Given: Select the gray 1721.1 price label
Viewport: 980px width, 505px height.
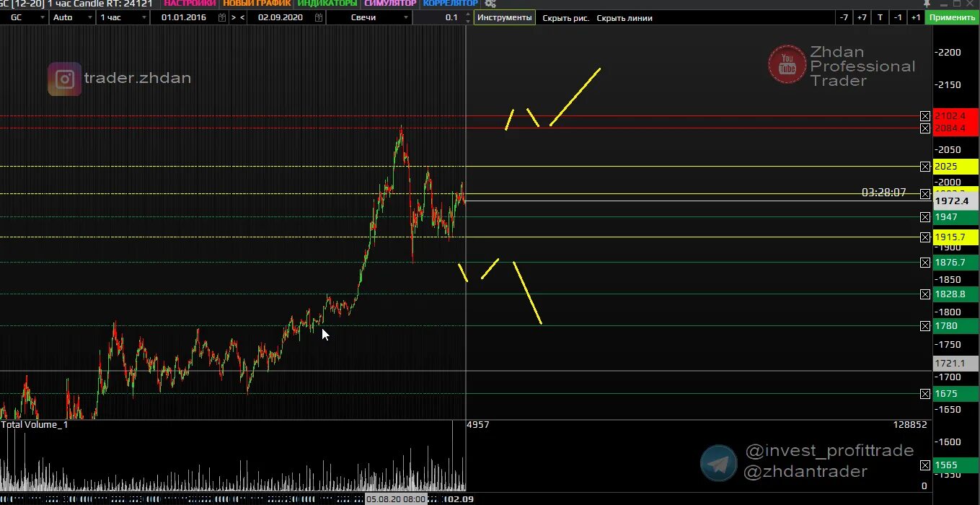Looking at the screenshot, I should (x=955, y=364).
